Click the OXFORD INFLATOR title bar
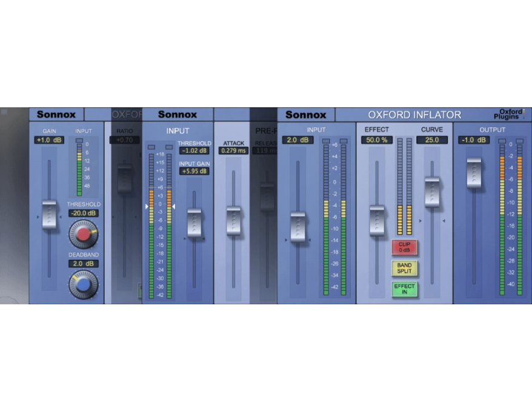 (x=414, y=115)
